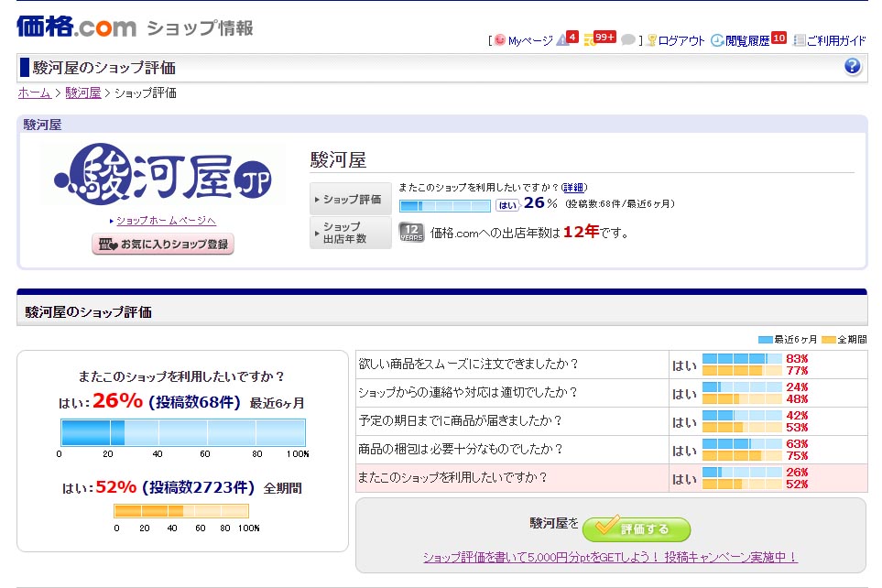Click the ログアウト link

(681, 40)
